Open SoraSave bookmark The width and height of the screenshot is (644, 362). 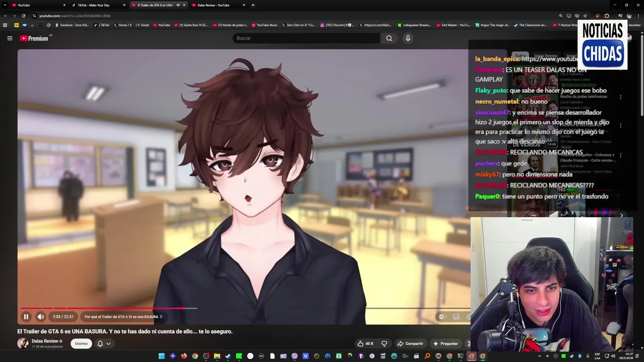tap(71, 25)
